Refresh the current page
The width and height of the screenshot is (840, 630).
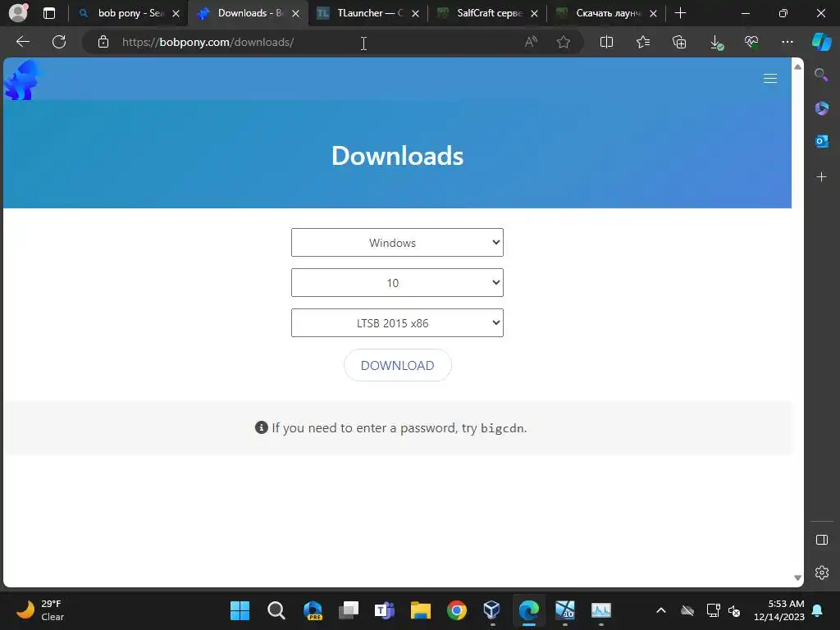59,42
